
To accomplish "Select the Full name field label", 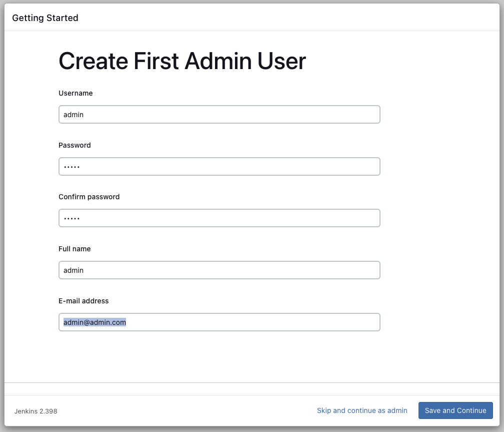I will point(74,249).
